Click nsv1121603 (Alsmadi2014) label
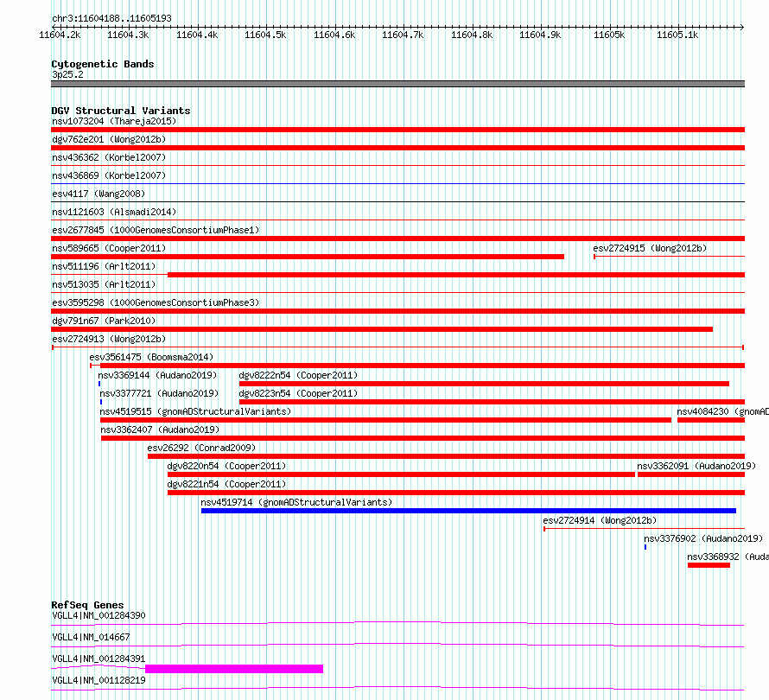This screenshot has height=700, width=769. 114,212
